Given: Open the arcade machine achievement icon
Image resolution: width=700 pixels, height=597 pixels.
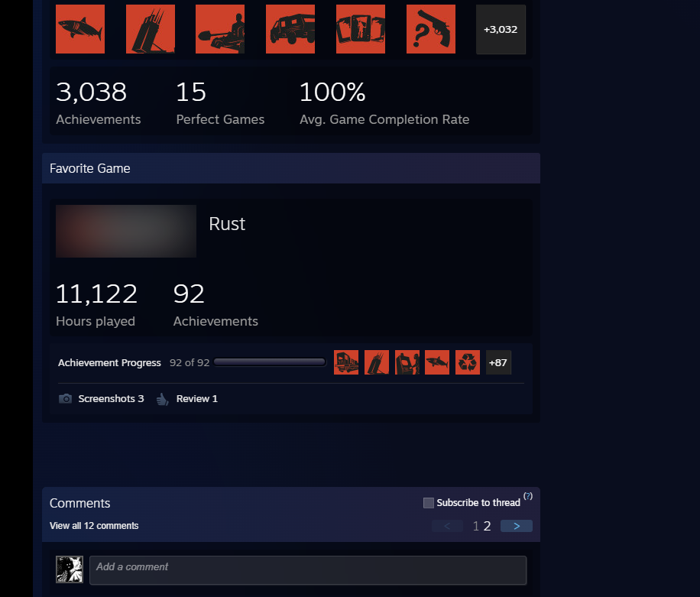Looking at the screenshot, I should tap(407, 362).
